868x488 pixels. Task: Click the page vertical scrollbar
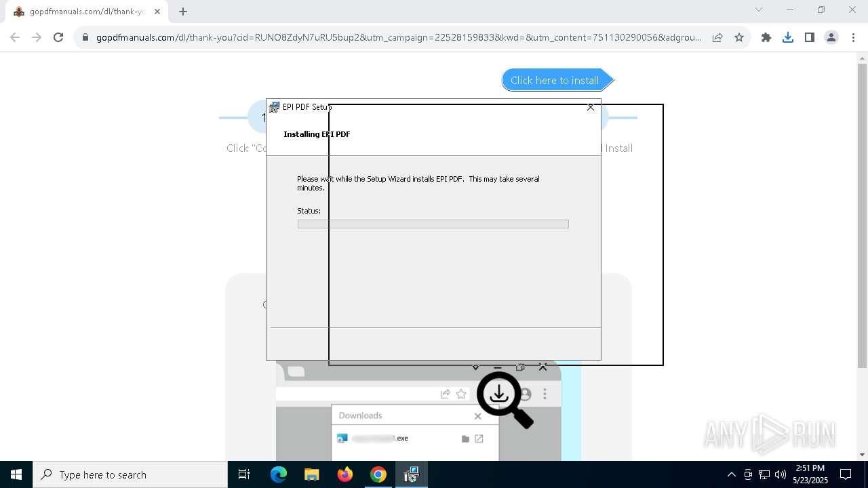click(x=862, y=217)
